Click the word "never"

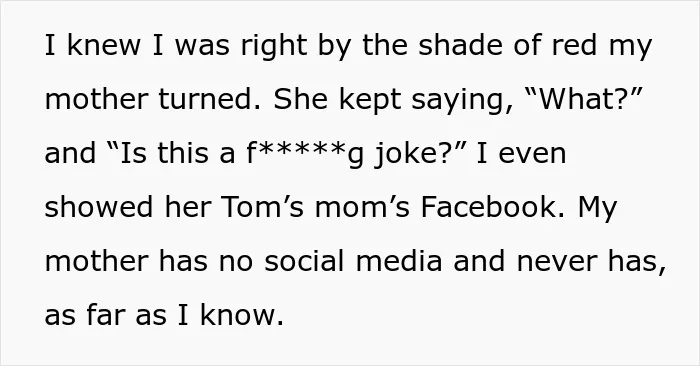coord(557,262)
